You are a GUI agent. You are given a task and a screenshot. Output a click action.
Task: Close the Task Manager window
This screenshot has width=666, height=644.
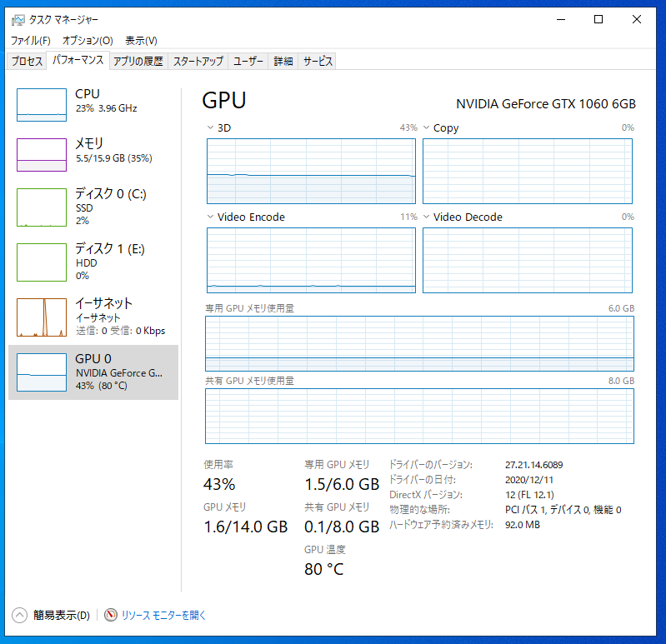click(x=637, y=19)
